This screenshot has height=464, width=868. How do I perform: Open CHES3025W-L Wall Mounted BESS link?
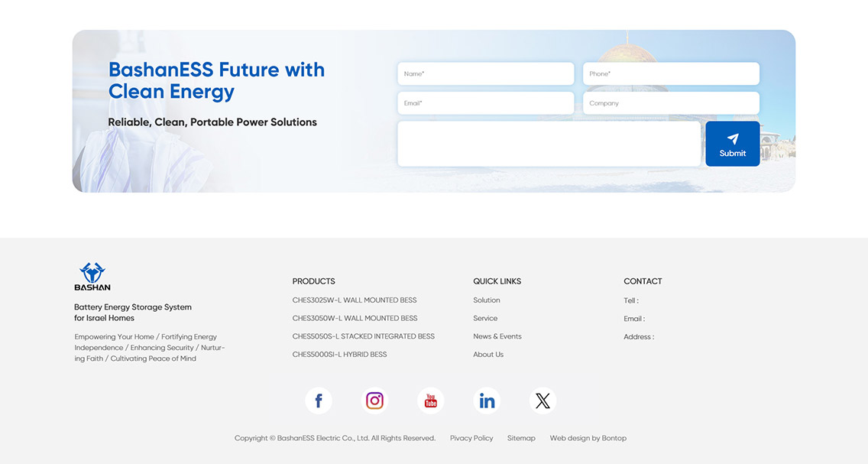355,300
